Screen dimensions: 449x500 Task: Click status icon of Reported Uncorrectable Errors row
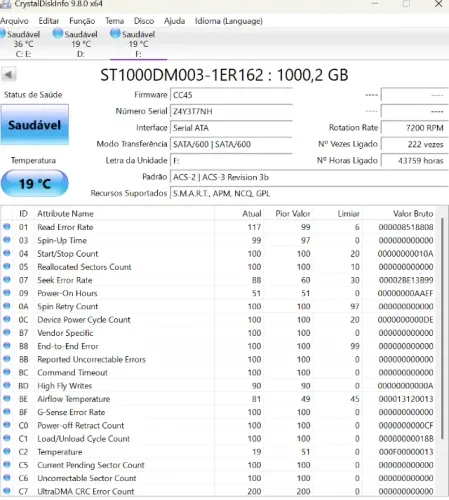[7, 359]
